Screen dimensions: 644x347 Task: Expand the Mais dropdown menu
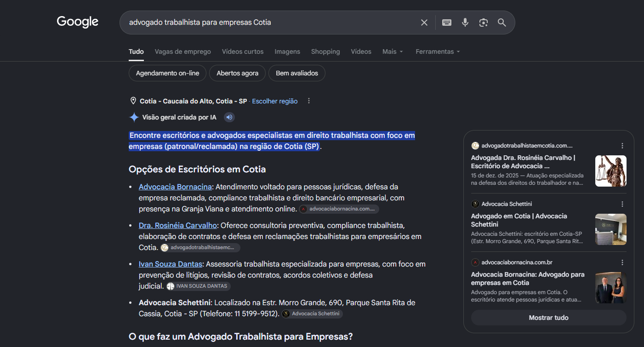tap(393, 51)
